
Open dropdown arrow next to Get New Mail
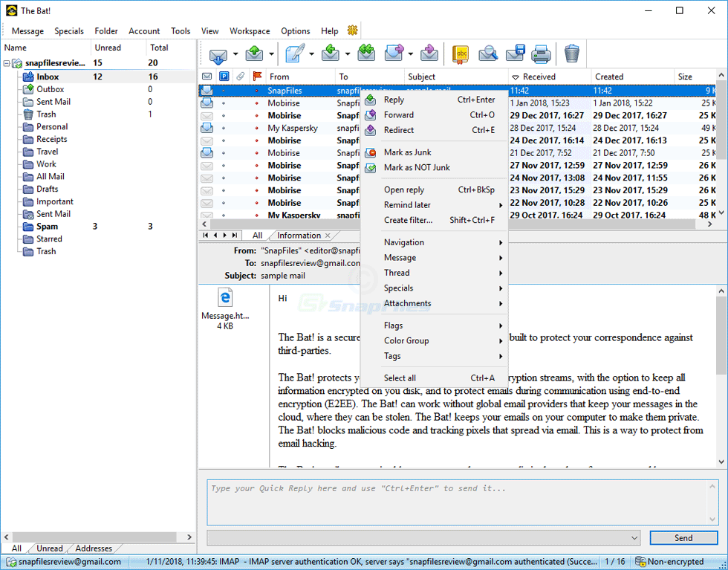[235, 54]
